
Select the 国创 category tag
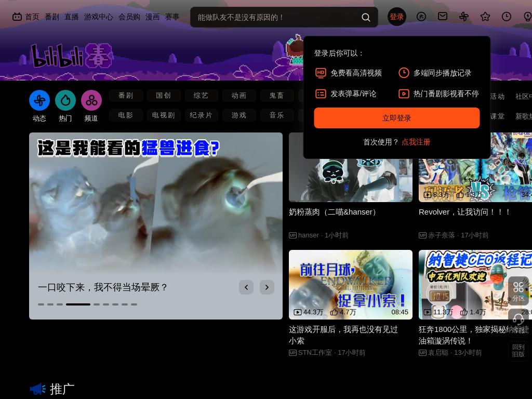pos(164,96)
